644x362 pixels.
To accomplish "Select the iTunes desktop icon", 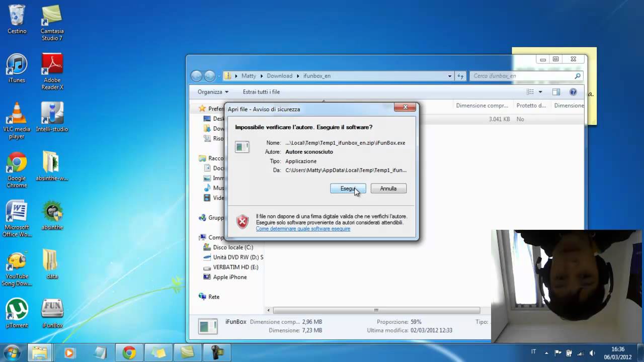I will (17, 68).
